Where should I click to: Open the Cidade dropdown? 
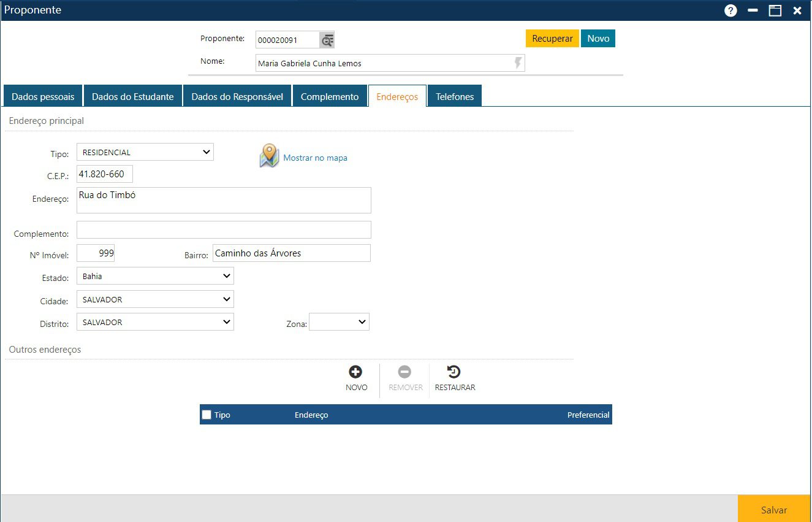pos(155,299)
